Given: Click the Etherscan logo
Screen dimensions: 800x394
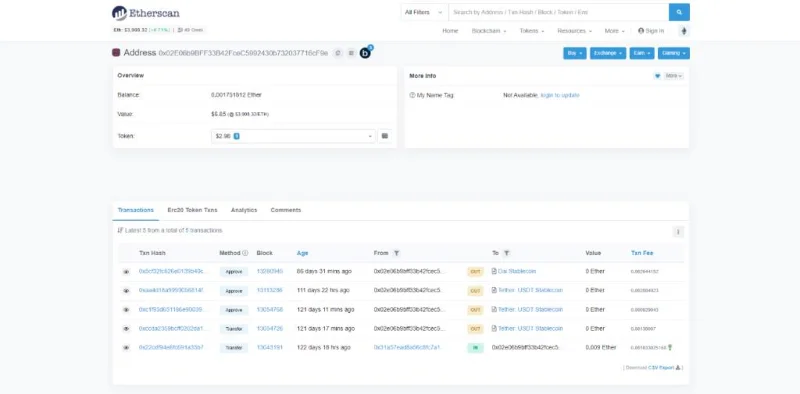Looking at the screenshot, I should (145, 13).
